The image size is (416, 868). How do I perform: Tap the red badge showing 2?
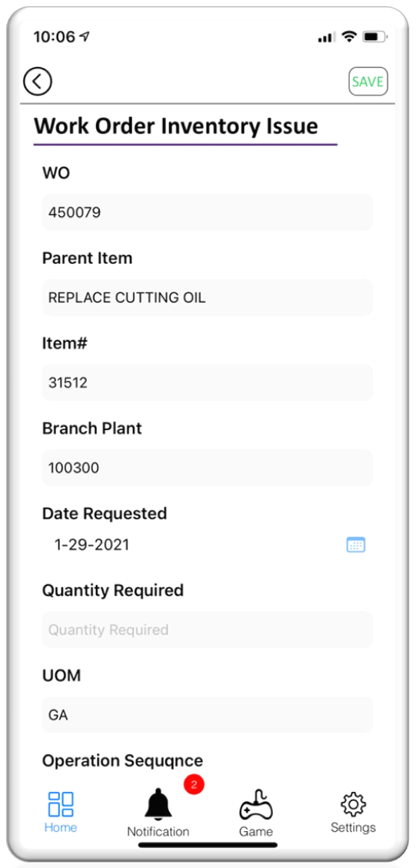pyautogui.click(x=194, y=784)
